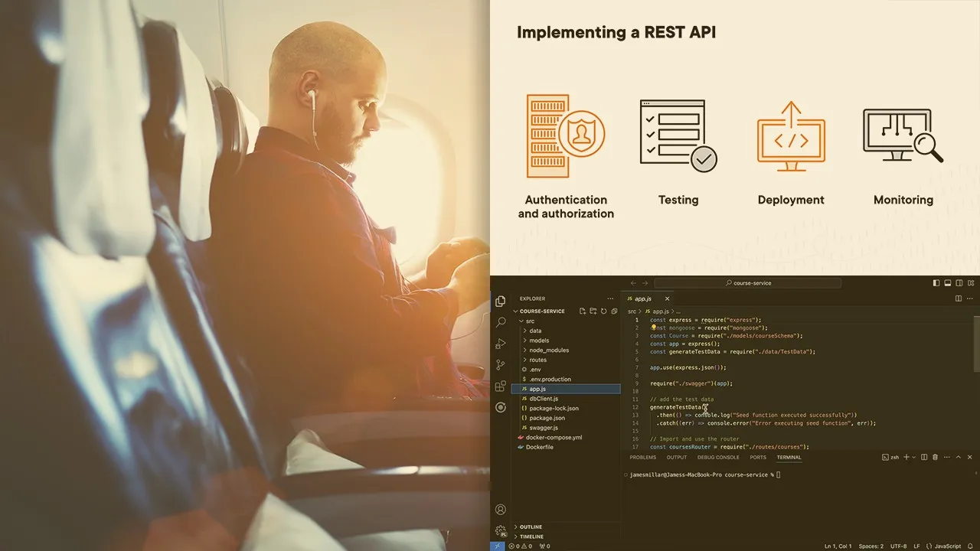Split the editor right
Image resolution: width=980 pixels, height=551 pixels.
(x=959, y=298)
